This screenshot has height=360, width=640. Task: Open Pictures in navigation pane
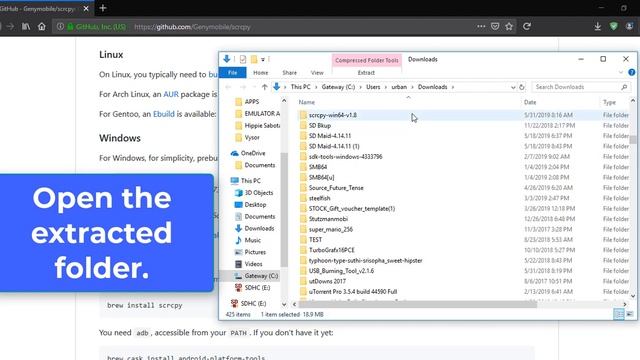(255, 252)
